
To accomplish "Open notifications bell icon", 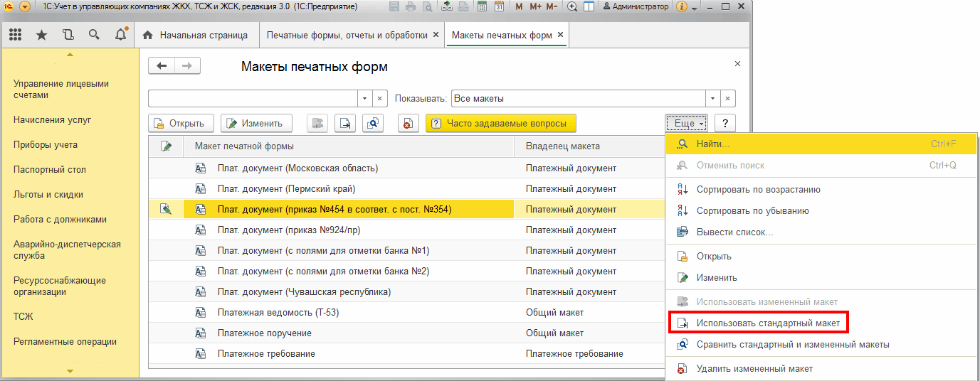I will (120, 35).
